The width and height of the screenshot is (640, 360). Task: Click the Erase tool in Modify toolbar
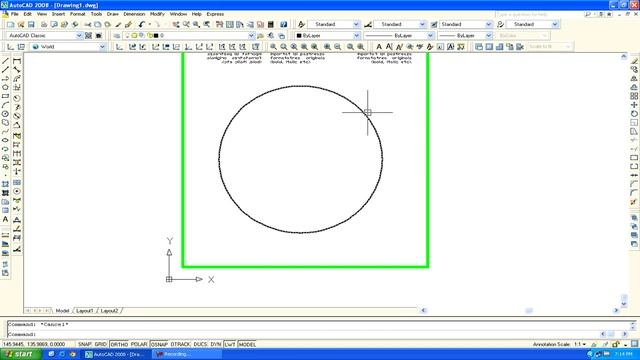[x=634, y=60]
